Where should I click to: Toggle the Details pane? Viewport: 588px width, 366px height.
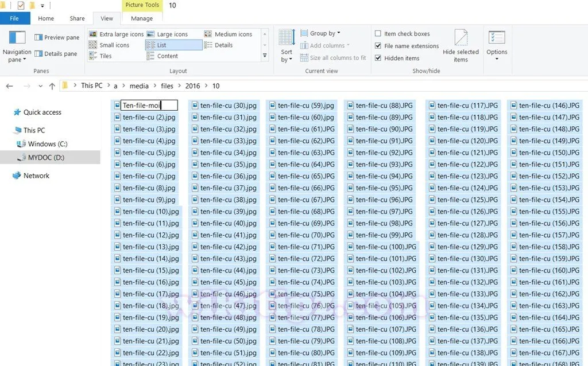pos(56,53)
